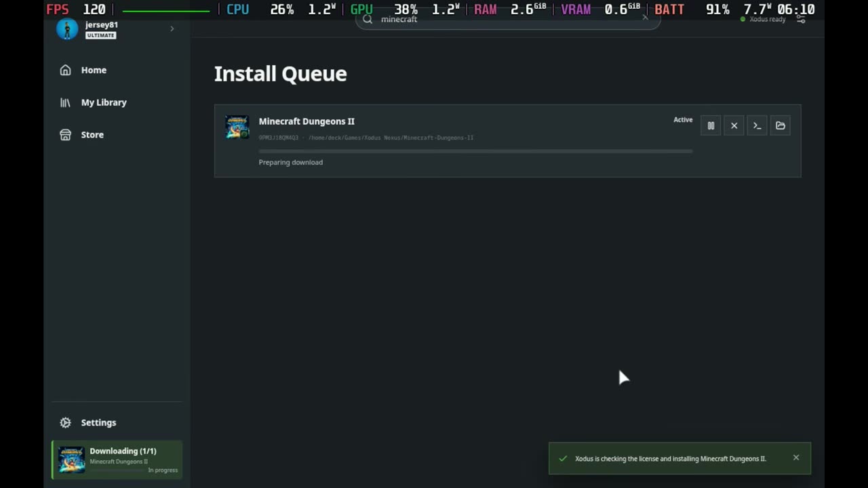868x488 pixels.
Task: Open the terminal log for the install
Action: coord(757,125)
